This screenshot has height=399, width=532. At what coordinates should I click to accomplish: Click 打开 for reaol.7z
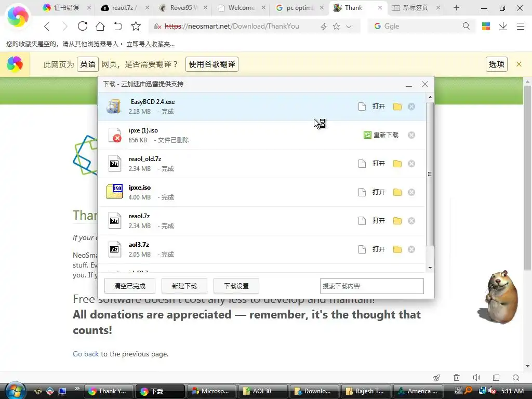point(379,220)
